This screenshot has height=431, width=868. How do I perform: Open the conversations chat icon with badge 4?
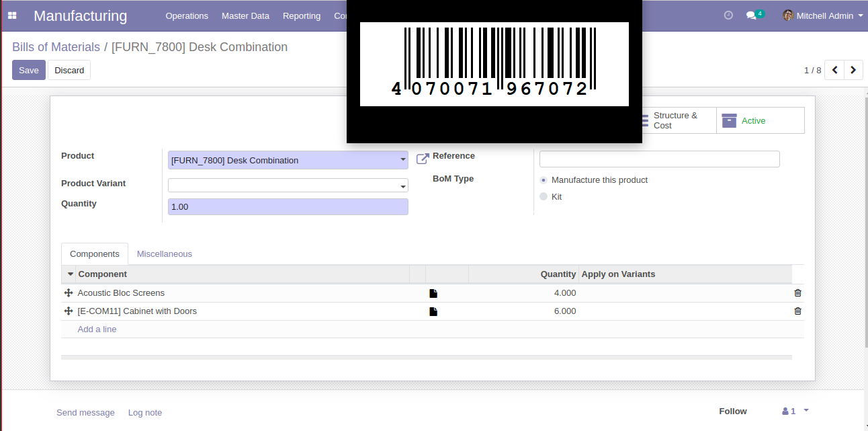pyautogui.click(x=754, y=15)
